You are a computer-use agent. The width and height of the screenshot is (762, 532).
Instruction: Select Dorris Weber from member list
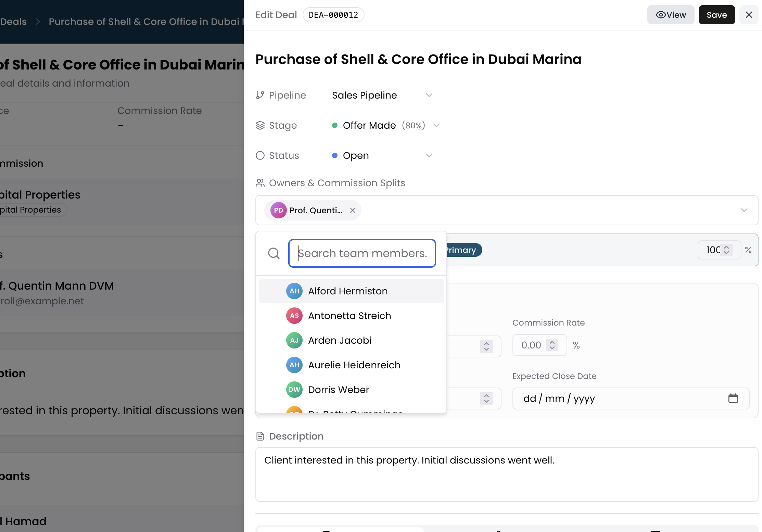(338, 390)
